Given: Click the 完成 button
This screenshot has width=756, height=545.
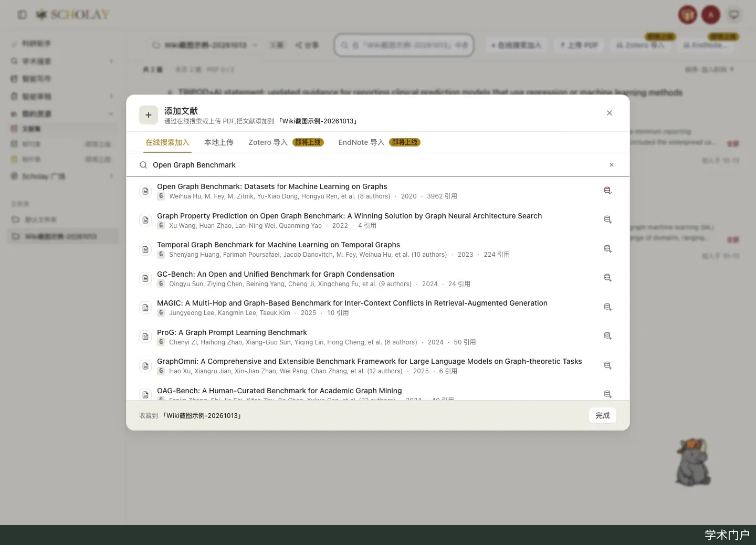Looking at the screenshot, I should [603, 415].
